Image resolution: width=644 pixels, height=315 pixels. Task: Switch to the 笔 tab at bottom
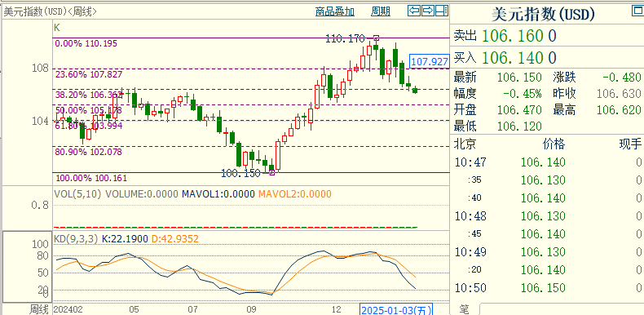click(465, 309)
